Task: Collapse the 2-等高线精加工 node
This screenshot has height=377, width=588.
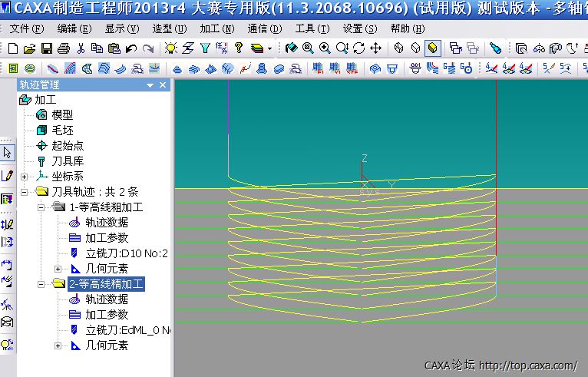Action: (41, 284)
